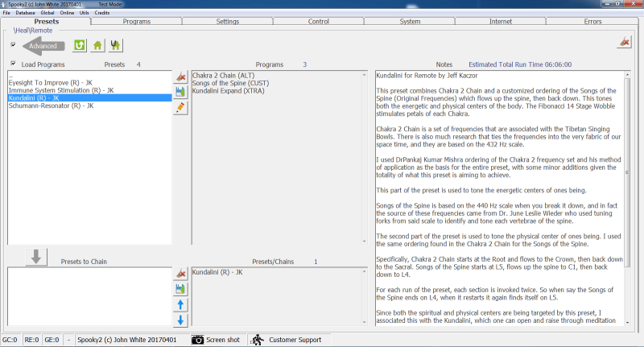
Task: Select Schumann-Resonator (R) - JK preset
Action: coord(52,105)
